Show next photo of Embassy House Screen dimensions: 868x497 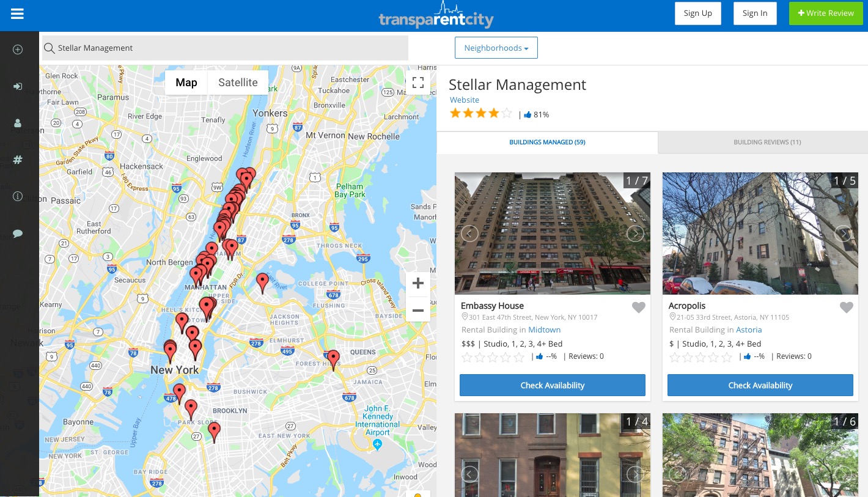point(635,233)
